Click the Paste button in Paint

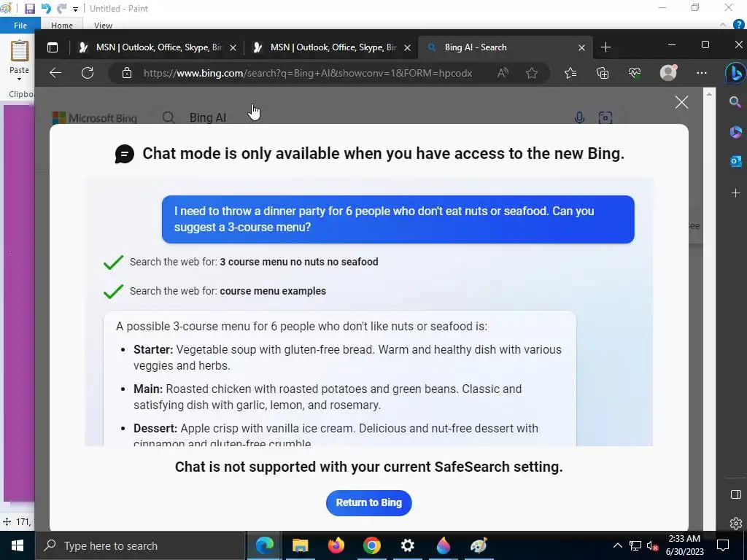[x=20, y=56]
